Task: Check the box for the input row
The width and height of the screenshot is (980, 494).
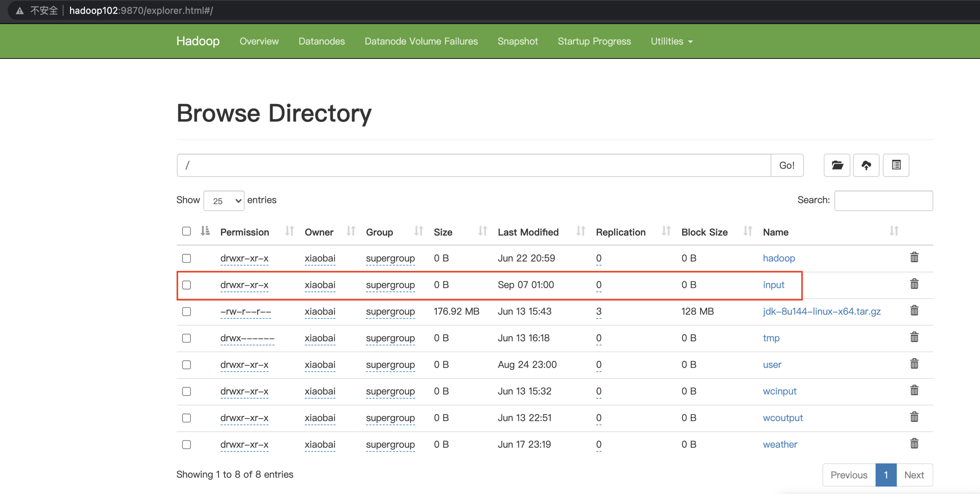Action: [186, 285]
